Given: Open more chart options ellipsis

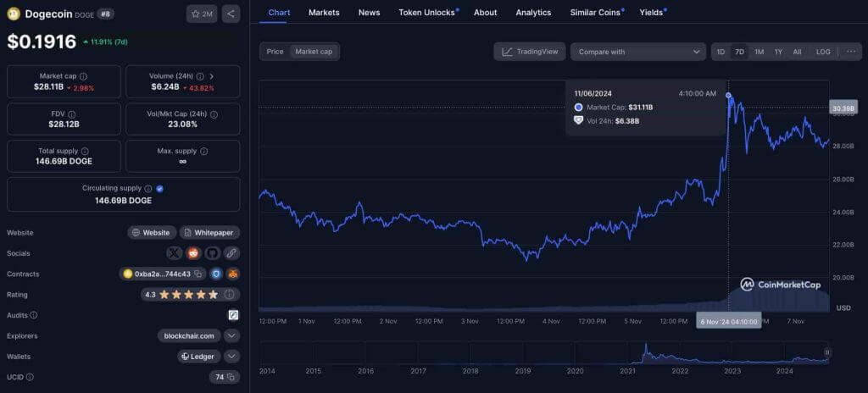Looking at the screenshot, I should (851, 52).
